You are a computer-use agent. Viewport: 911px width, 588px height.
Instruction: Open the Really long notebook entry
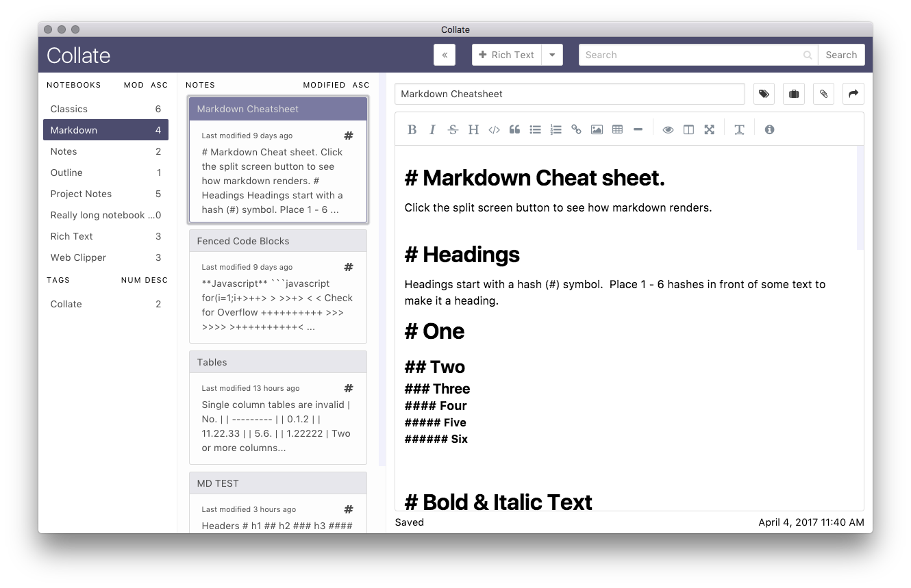pyautogui.click(x=105, y=215)
